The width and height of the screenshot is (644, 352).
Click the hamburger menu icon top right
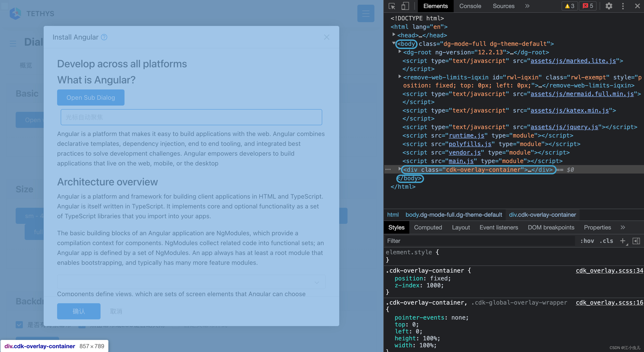pyautogui.click(x=366, y=13)
